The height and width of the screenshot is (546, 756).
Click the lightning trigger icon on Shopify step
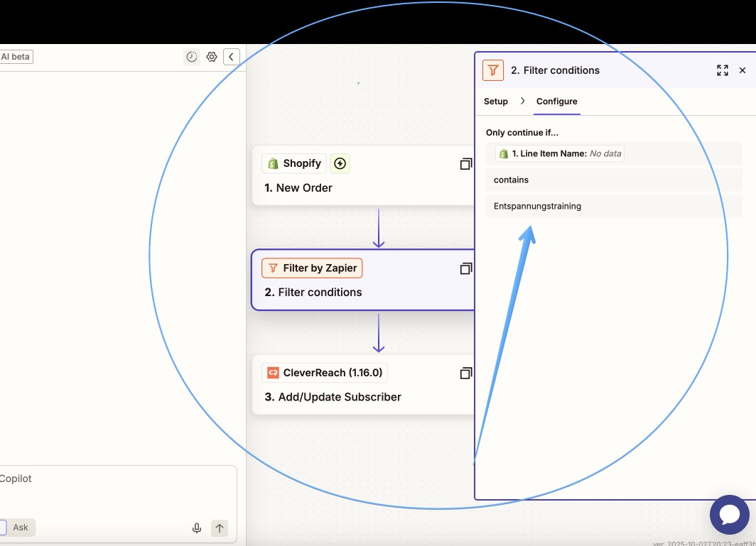coord(340,163)
